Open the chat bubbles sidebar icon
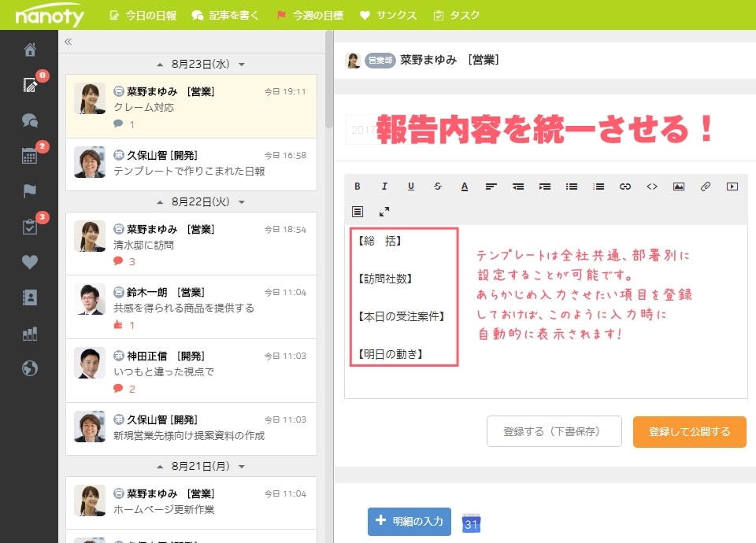Screen dimensions: 756x543 [30, 120]
